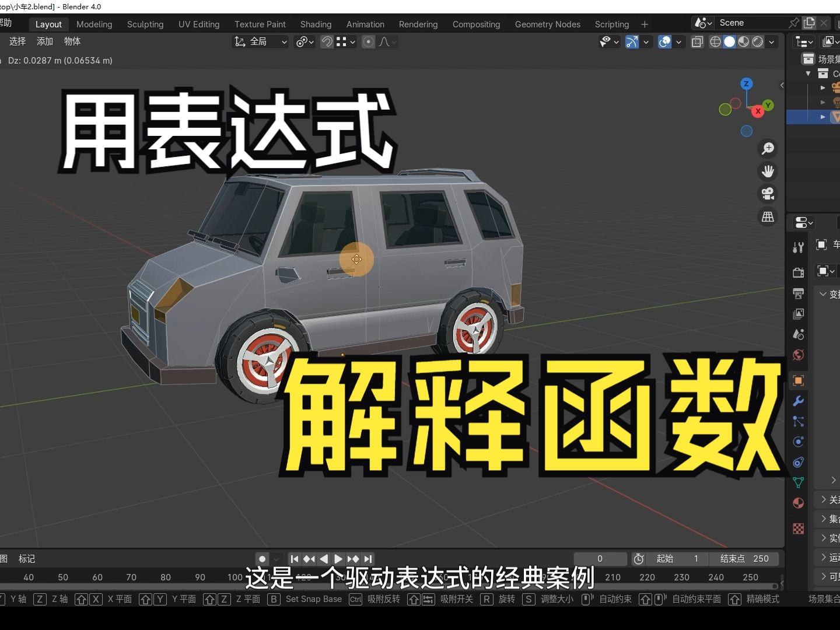Click the Z axis on navigation gizmo
This screenshot has width=840, height=630.
pyautogui.click(x=746, y=84)
